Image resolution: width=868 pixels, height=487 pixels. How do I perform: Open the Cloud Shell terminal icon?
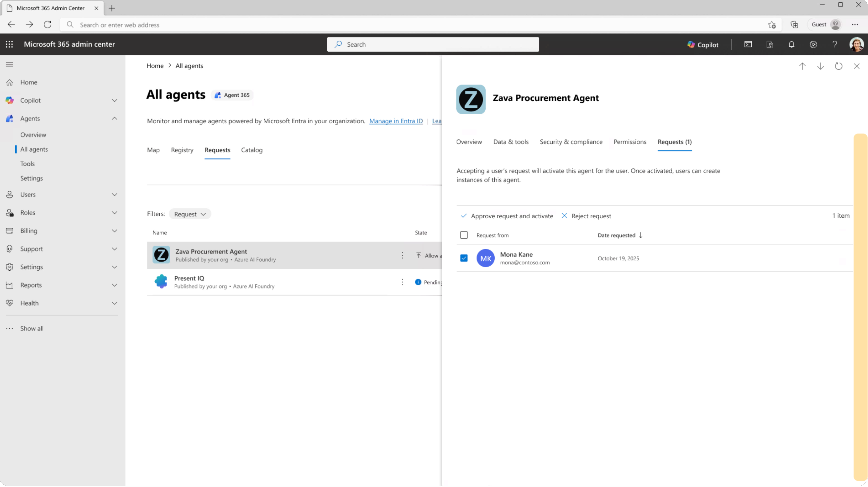point(748,44)
